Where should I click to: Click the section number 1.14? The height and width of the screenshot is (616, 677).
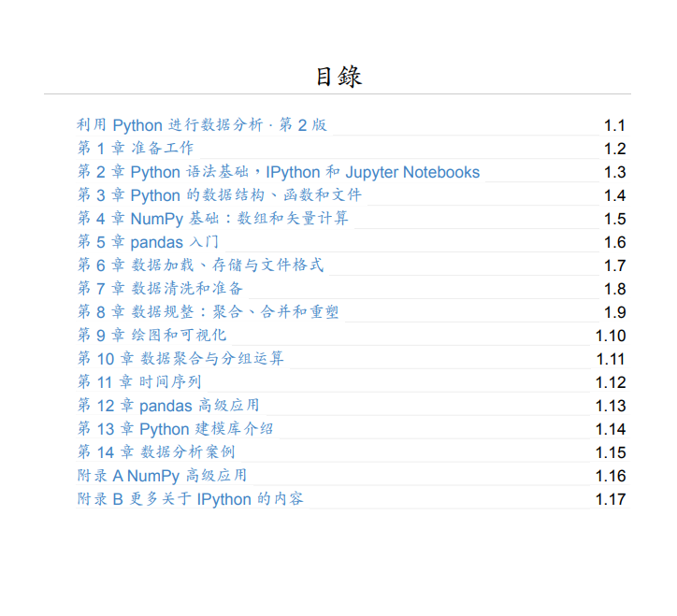coord(611,429)
